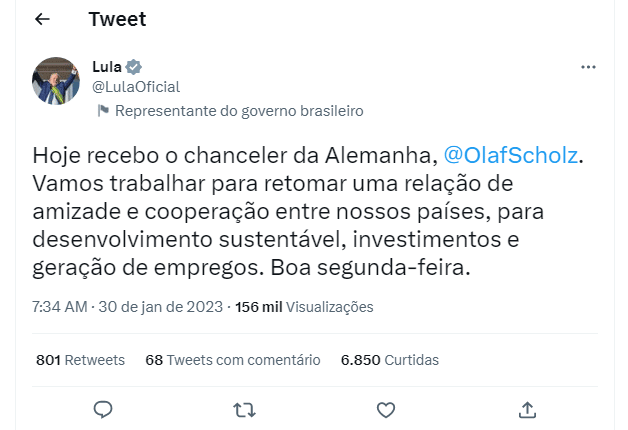Click the government flag icon
The width and height of the screenshot is (628, 430).
point(102,111)
